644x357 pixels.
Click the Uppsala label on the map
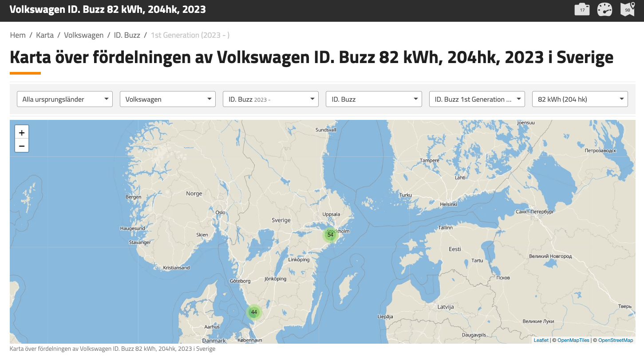click(331, 214)
